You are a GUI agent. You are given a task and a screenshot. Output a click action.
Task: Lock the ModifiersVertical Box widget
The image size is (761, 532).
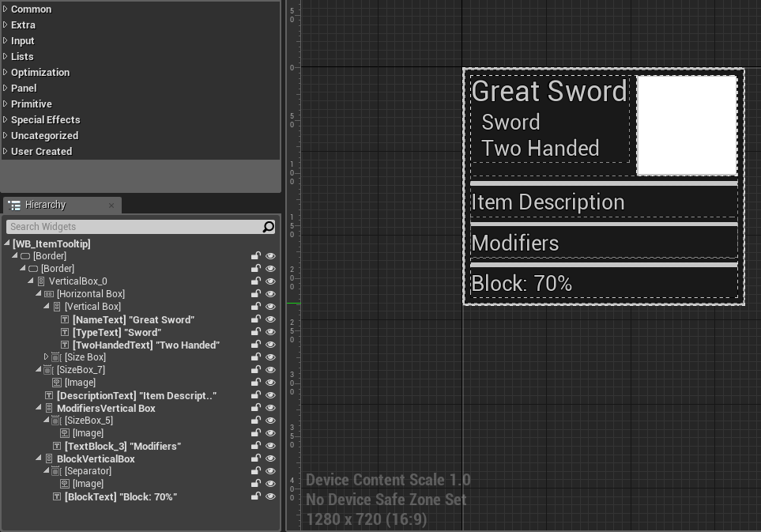(x=256, y=408)
